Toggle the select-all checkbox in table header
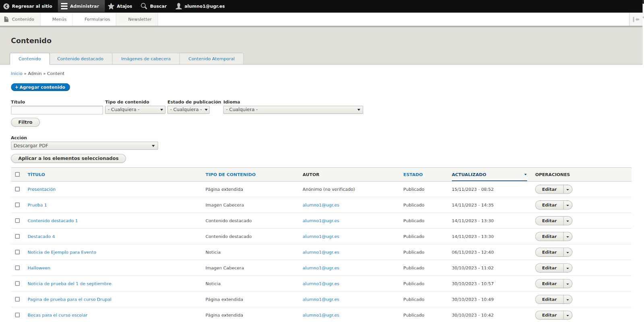The width and height of the screenshot is (644, 322). pos(17,175)
